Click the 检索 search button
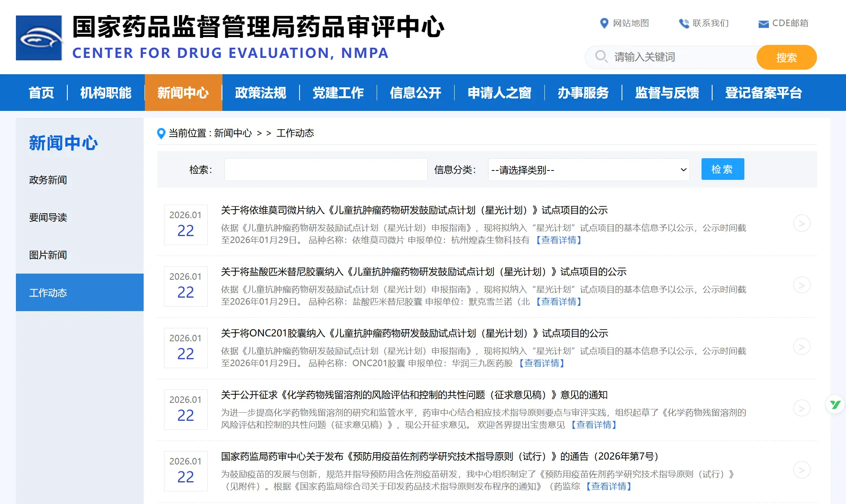 [722, 169]
